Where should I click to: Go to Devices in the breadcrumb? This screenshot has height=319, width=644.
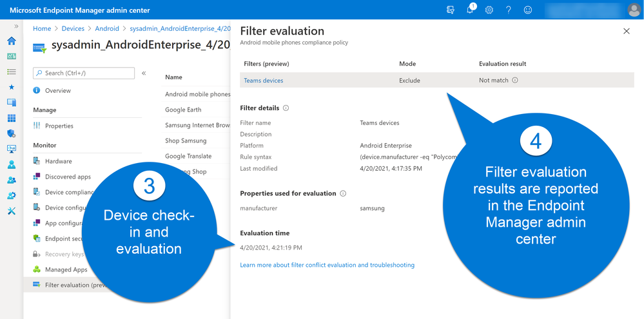[73, 29]
